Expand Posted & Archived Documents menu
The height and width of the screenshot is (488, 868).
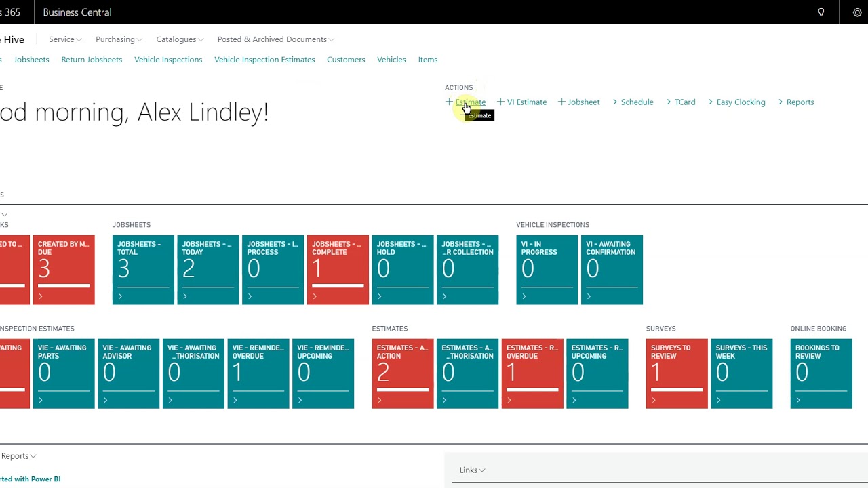click(x=275, y=39)
